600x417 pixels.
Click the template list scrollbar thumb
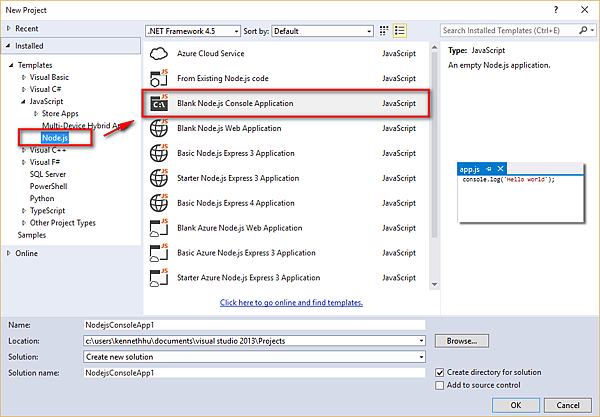pyautogui.click(x=434, y=145)
